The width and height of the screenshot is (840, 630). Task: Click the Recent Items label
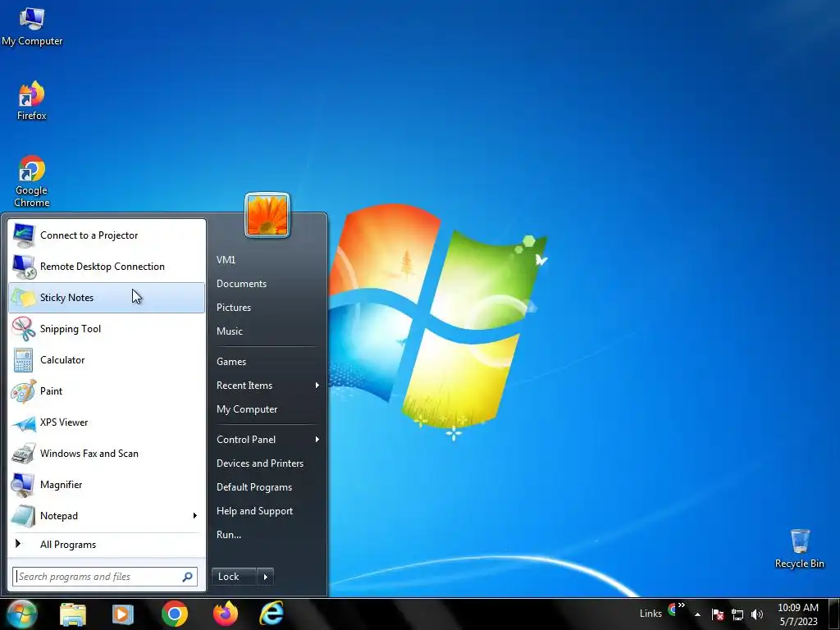pyautogui.click(x=244, y=386)
